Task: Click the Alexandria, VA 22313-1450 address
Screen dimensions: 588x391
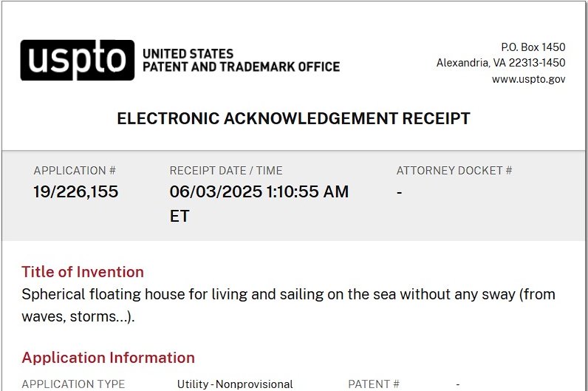Action: click(x=501, y=63)
